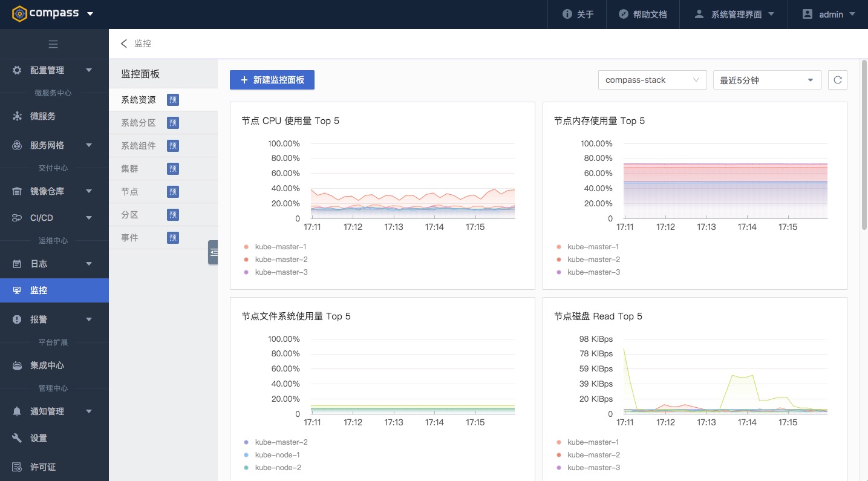868x481 pixels.
Task: Toggle kube-master-2 legend in disk Read chart
Action: coord(588,455)
